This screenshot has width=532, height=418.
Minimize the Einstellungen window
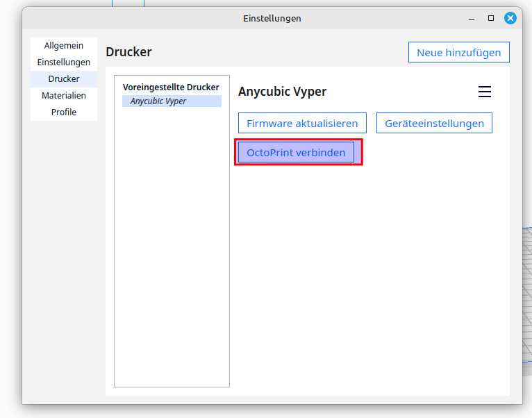click(472, 18)
